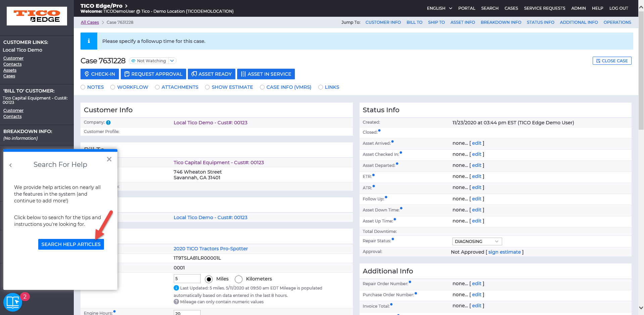The height and width of the screenshot is (315, 644).
Task: Click the question mark icon by mileage hint
Action: click(176, 302)
